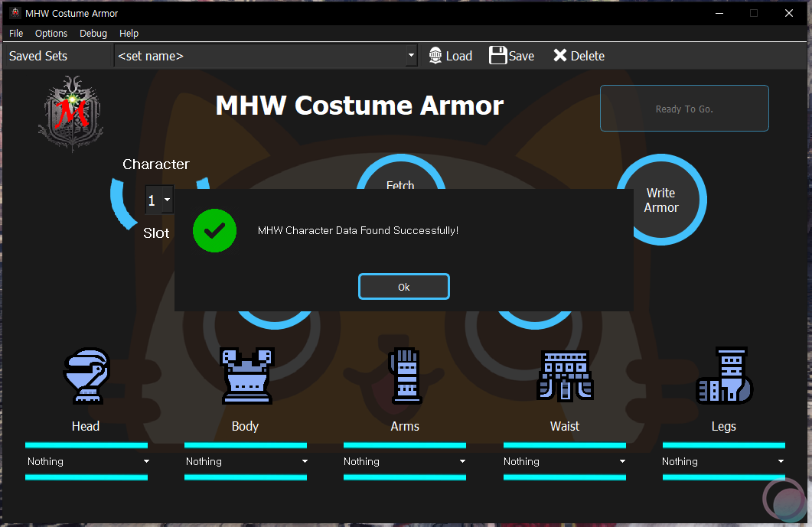Open the Head armor dropdown
This screenshot has height=527, width=812.
coord(87,461)
